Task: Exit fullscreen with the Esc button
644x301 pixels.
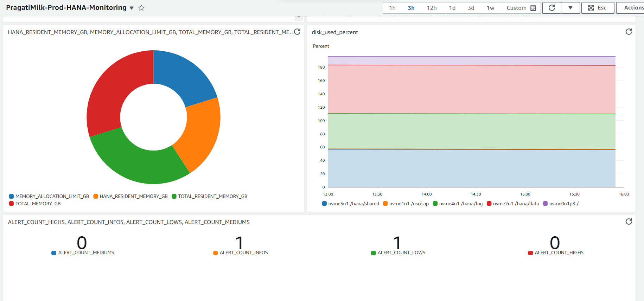Action: point(598,8)
